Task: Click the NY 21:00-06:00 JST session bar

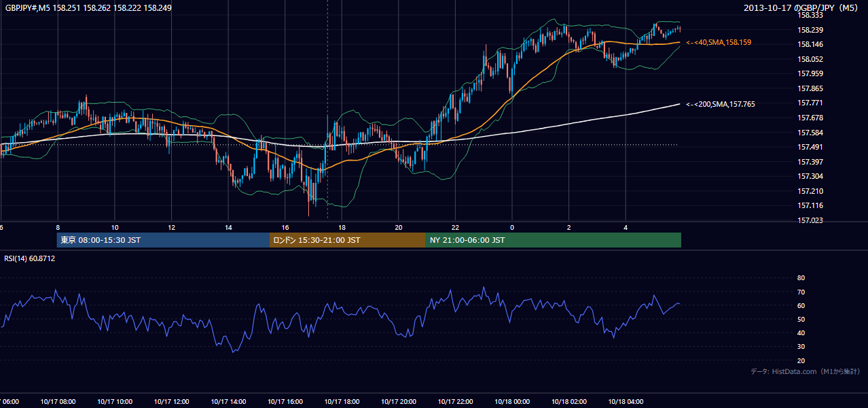Action: click(554, 240)
